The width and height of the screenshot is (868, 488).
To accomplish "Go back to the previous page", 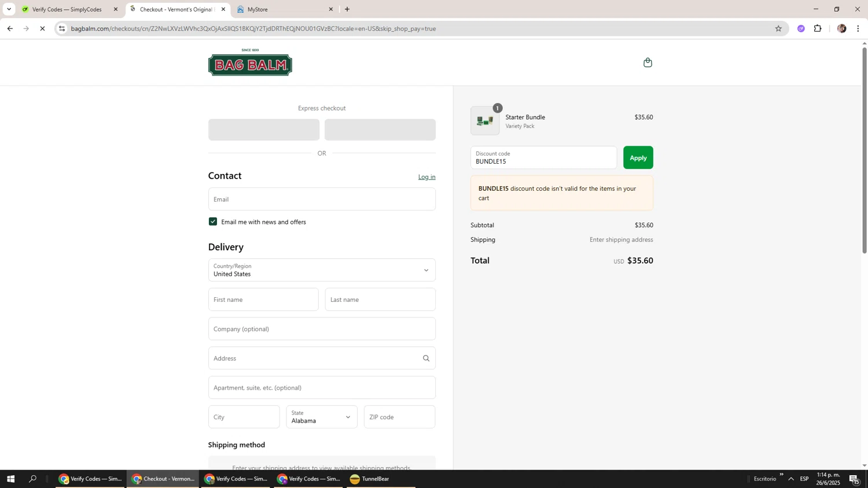I will coord(10,28).
